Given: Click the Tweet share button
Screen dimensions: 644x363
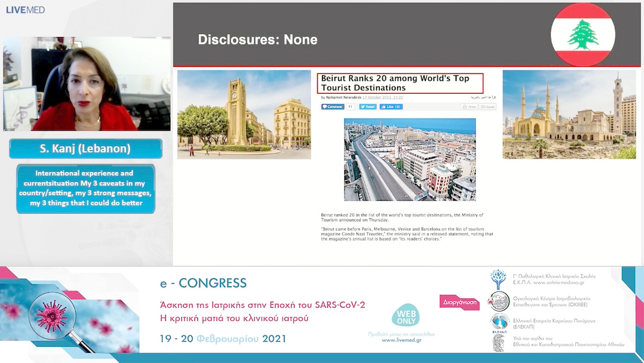Looking at the screenshot, I should [367, 106].
